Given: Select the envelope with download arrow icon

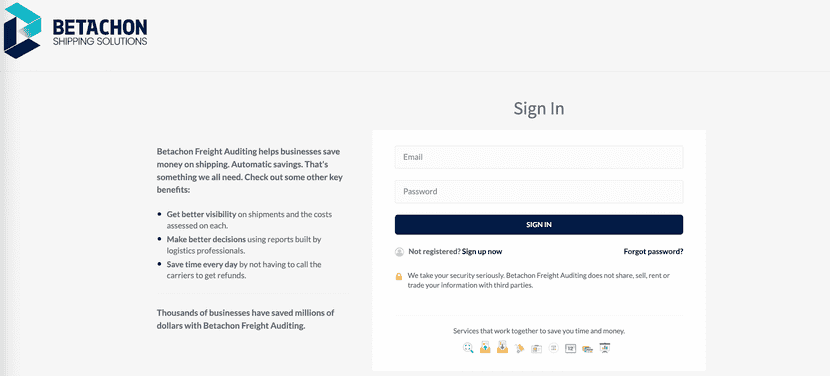Looking at the screenshot, I should [x=502, y=347].
